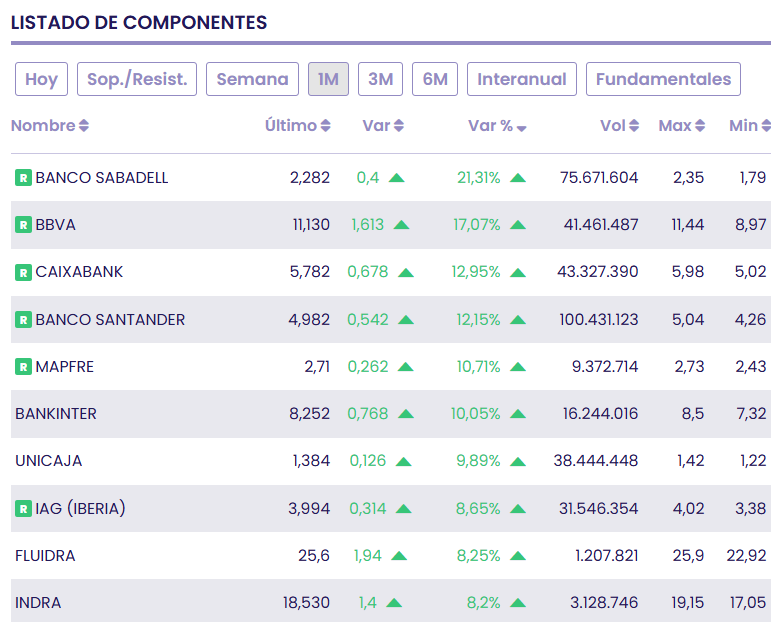The width and height of the screenshot is (780, 622).
Task: Click the R badge next to BBVA
Action: (23, 225)
